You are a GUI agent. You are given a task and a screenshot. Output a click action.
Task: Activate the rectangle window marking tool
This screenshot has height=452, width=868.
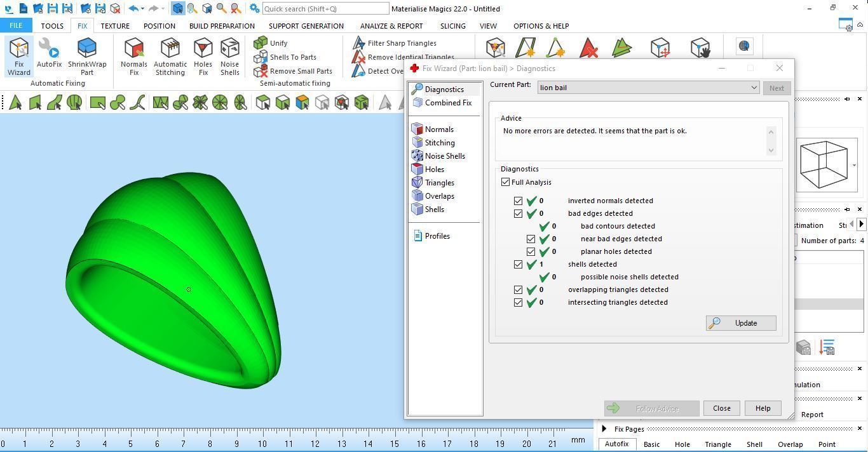point(97,102)
